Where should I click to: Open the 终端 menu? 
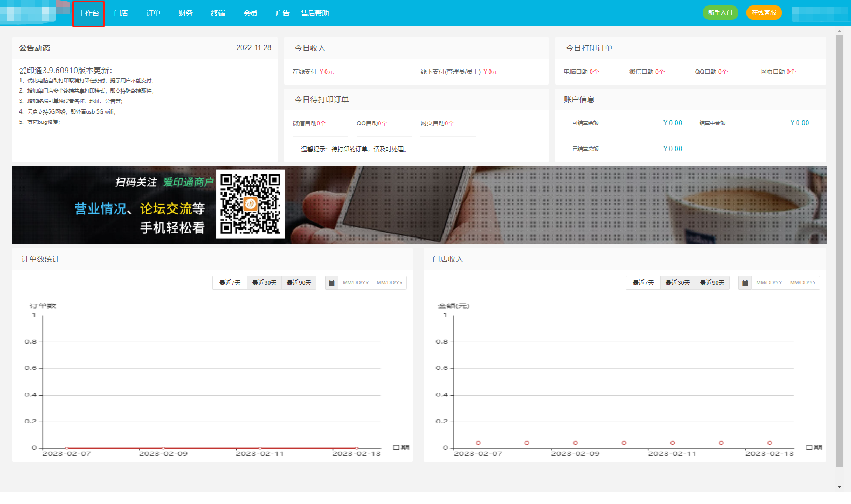pyautogui.click(x=218, y=13)
